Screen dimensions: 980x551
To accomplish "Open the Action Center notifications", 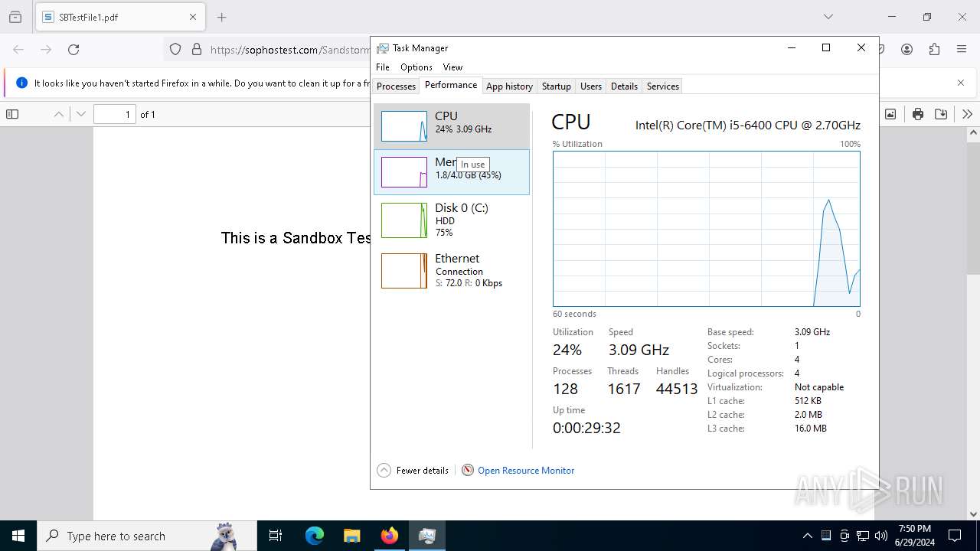I will pos(955,536).
